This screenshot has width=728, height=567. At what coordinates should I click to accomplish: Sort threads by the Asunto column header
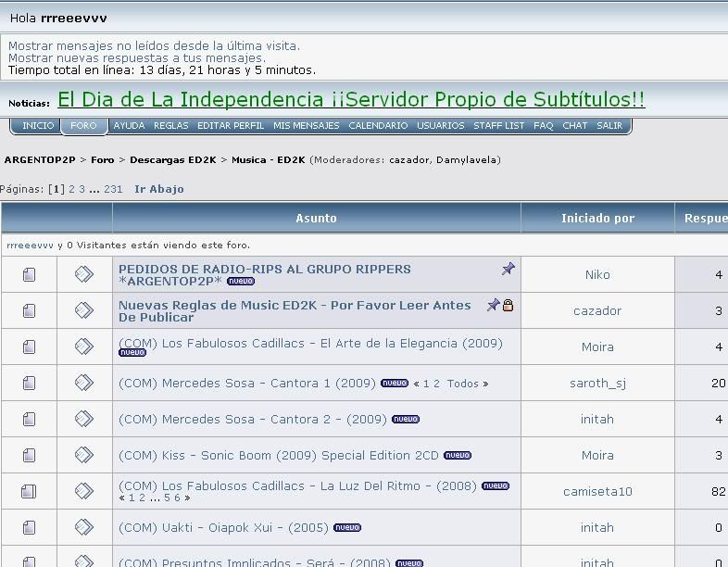coord(316,218)
